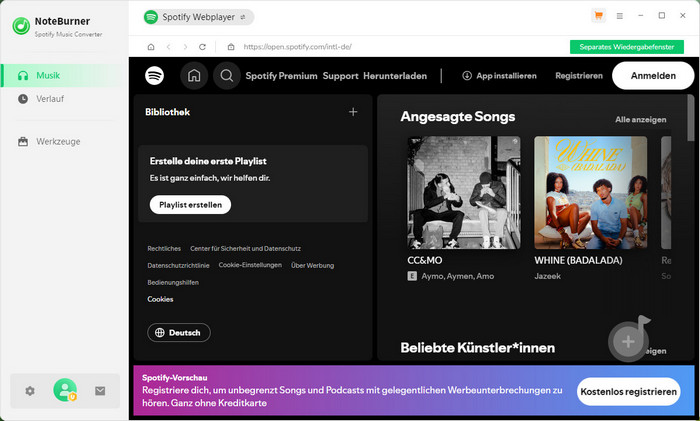Open Datenschutzrichtlinie link
This screenshot has height=421, width=700.
[178, 265]
